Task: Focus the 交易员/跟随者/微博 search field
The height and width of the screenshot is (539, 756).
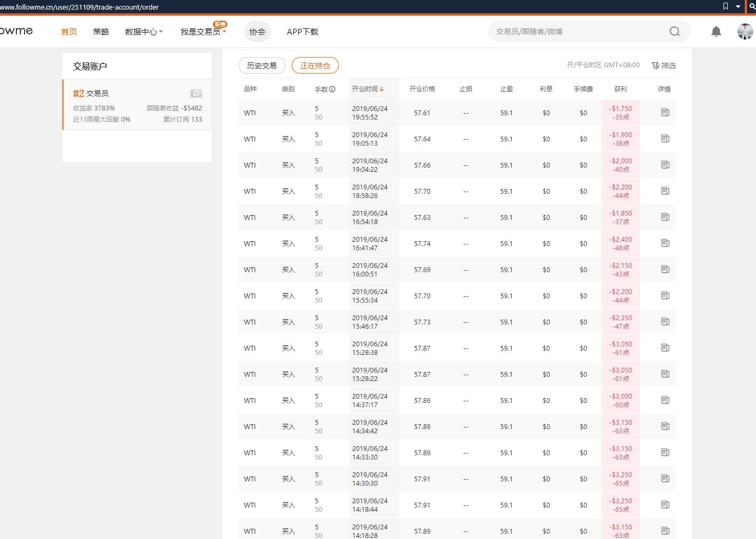Action: tap(579, 31)
